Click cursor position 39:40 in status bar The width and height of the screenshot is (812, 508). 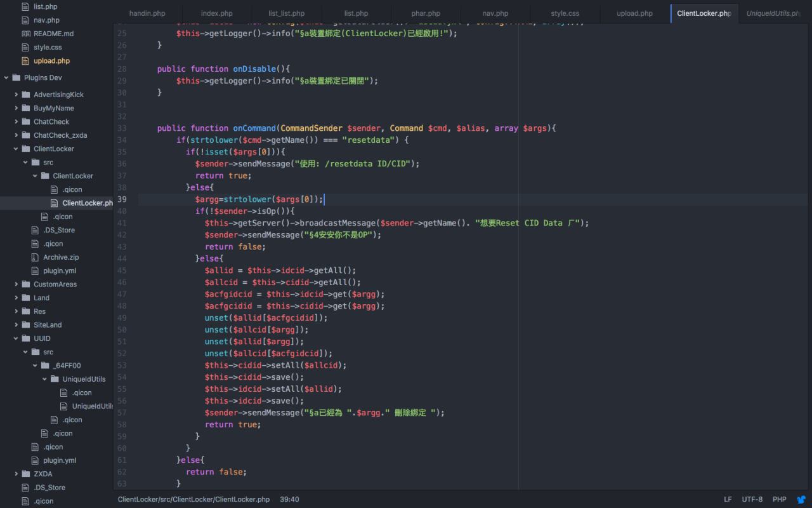tap(289, 500)
